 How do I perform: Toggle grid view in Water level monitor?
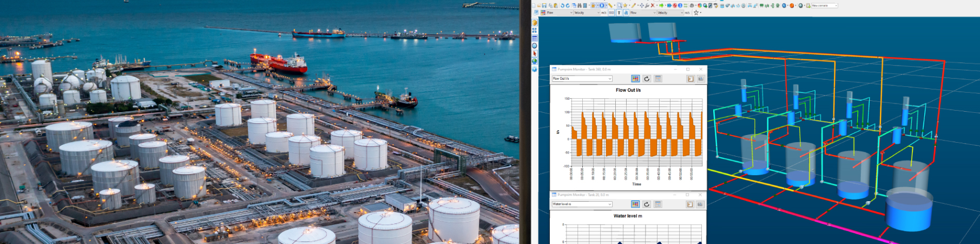[x=635, y=204]
